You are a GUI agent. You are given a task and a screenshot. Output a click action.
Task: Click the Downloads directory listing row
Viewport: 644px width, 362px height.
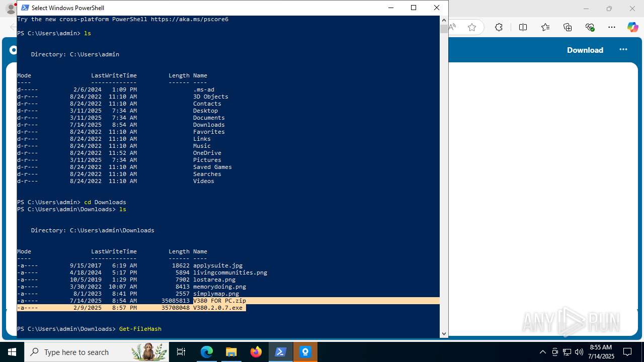(121, 125)
